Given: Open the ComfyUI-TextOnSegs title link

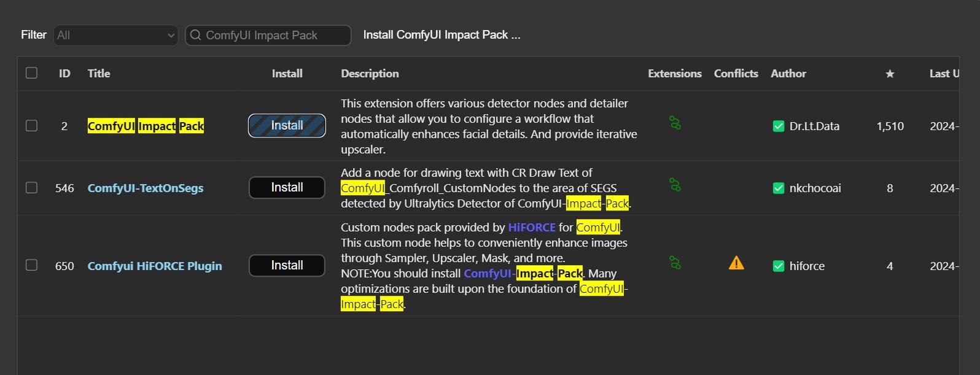Looking at the screenshot, I should pos(146,188).
